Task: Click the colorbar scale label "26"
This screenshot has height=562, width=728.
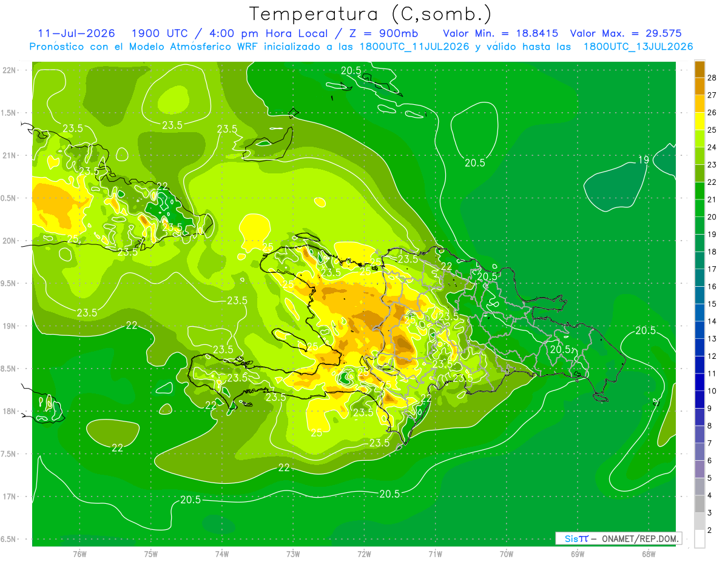Action: click(712, 112)
